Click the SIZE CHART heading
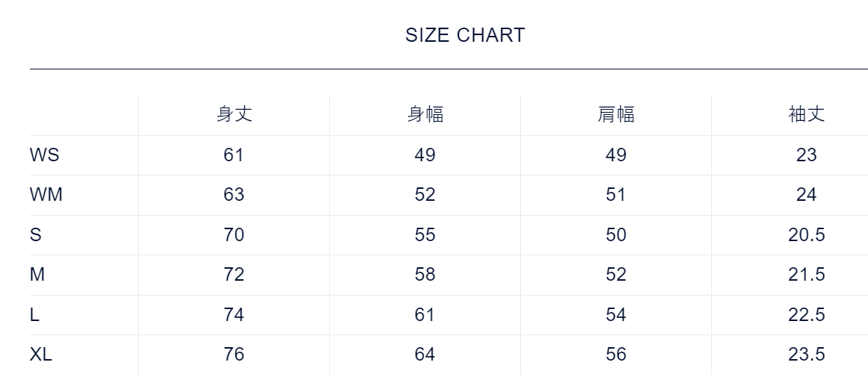Viewport: 868px width, 380px height. pyautogui.click(x=465, y=35)
